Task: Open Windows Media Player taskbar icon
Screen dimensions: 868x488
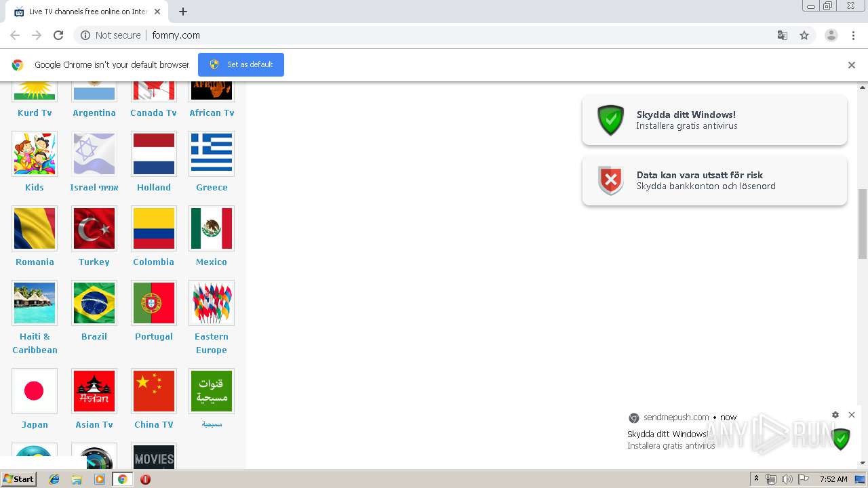Action: (x=100, y=479)
